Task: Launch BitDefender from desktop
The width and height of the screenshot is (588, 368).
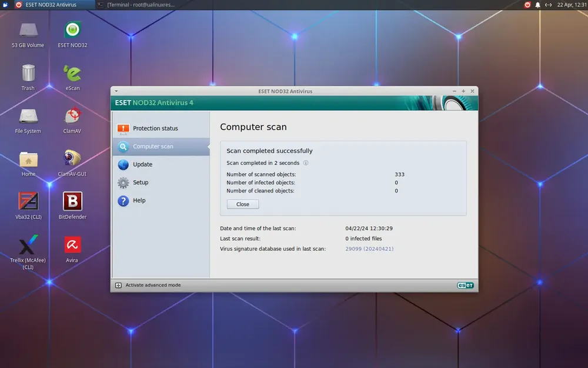Action: click(72, 205)
